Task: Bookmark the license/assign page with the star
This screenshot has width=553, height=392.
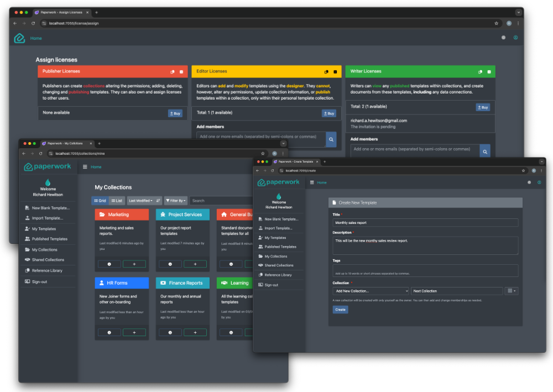Action: tap(496, 23)
